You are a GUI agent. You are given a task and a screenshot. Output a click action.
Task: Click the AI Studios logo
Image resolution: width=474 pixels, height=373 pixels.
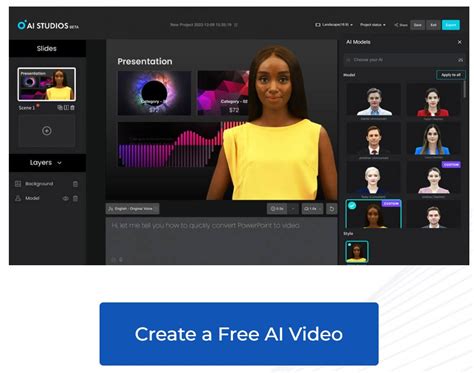click(x=48, y=25)
